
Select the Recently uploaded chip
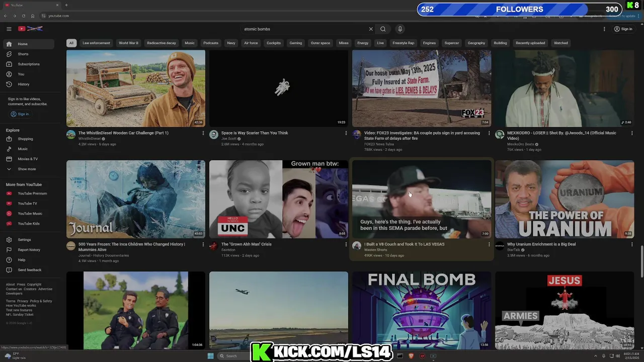[530, 43]
